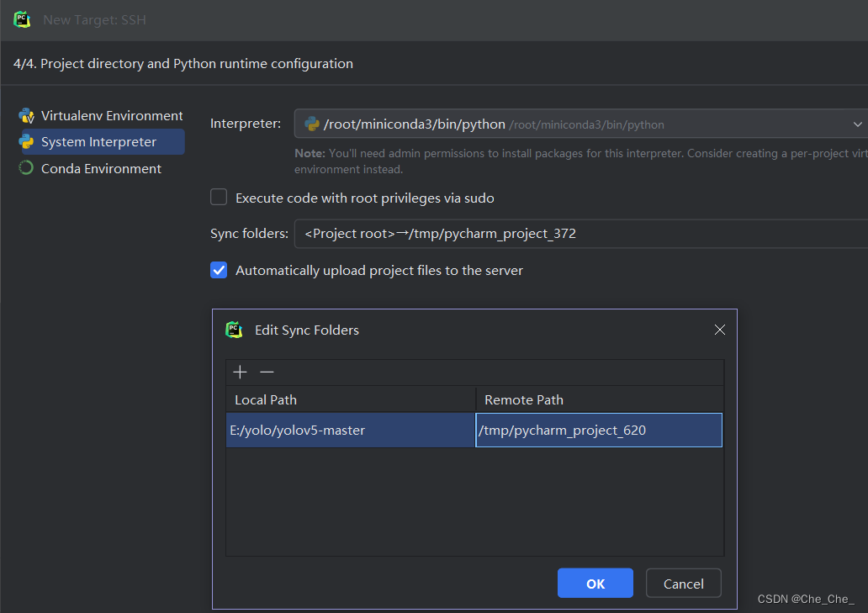This screenshot has height=613, width=868.
Task: Close the Edit Sync Folders dialog
Action: click(x=719, y=330)
